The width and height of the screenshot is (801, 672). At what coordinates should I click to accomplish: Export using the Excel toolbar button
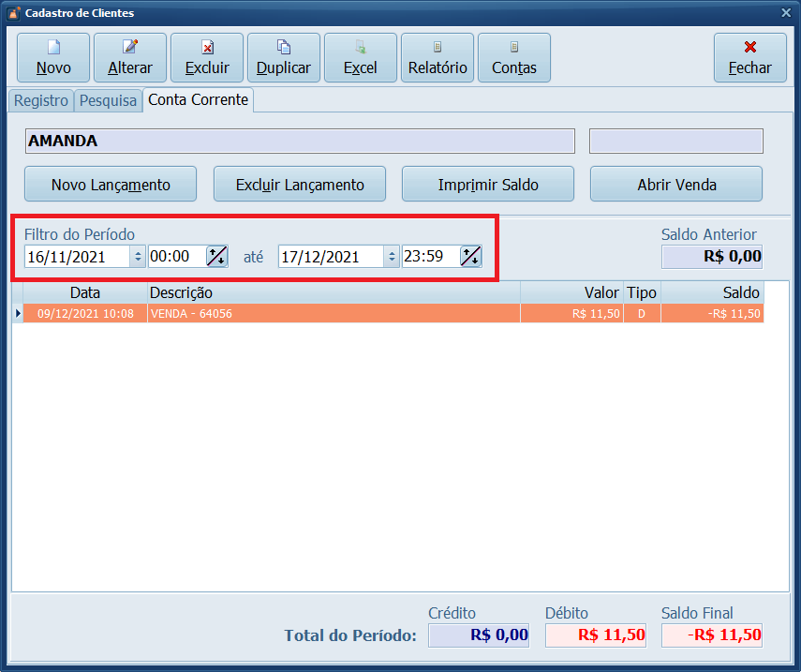[361, 58]
